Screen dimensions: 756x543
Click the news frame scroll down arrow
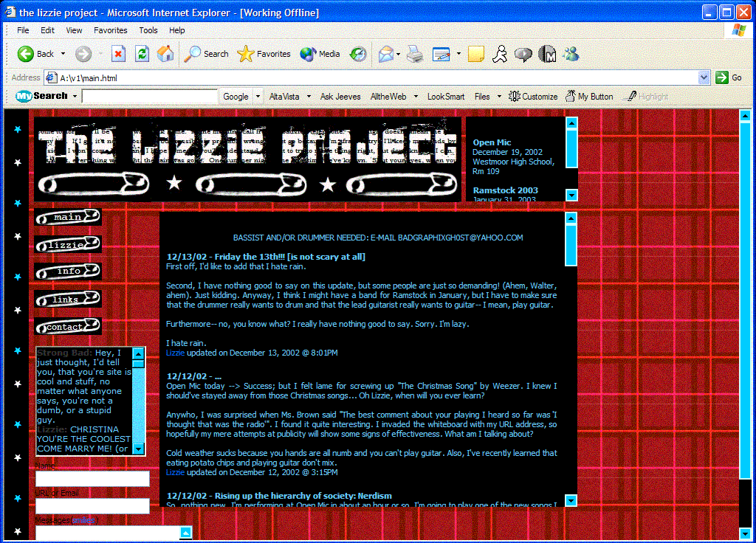click(571, 501)
